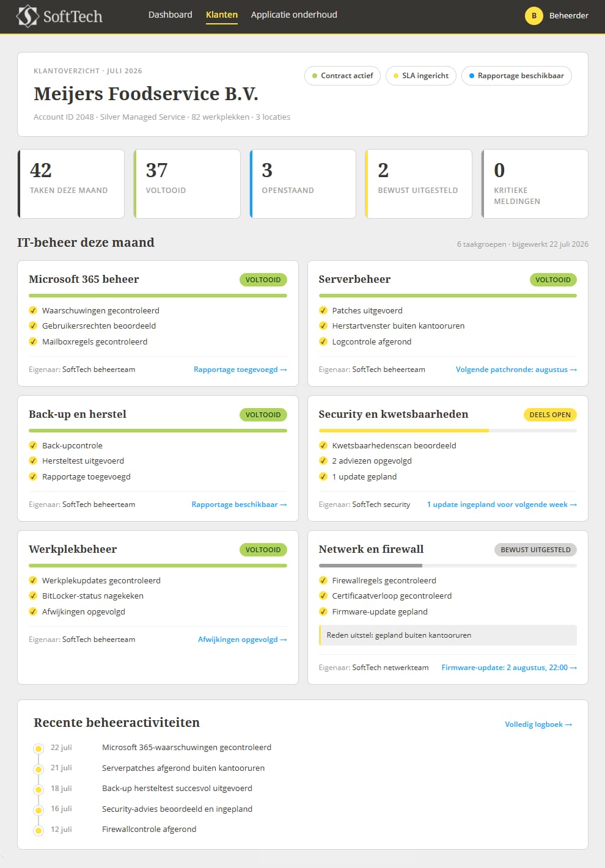Click check icon beside Mailboxregels gecontroleerd
Screen dimensions: 605x868
[33, 341]
